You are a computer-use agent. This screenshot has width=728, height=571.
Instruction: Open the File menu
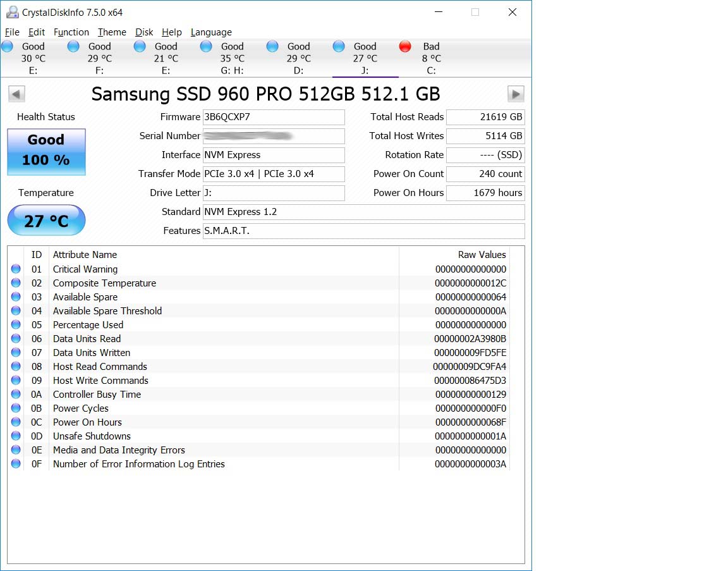click(x=12, y=32)
